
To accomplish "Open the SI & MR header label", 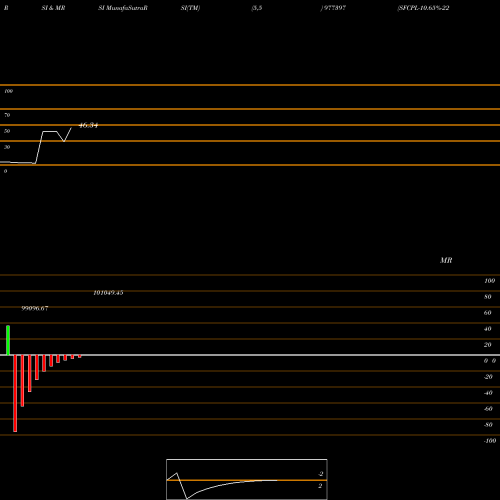I will [53, 8].
